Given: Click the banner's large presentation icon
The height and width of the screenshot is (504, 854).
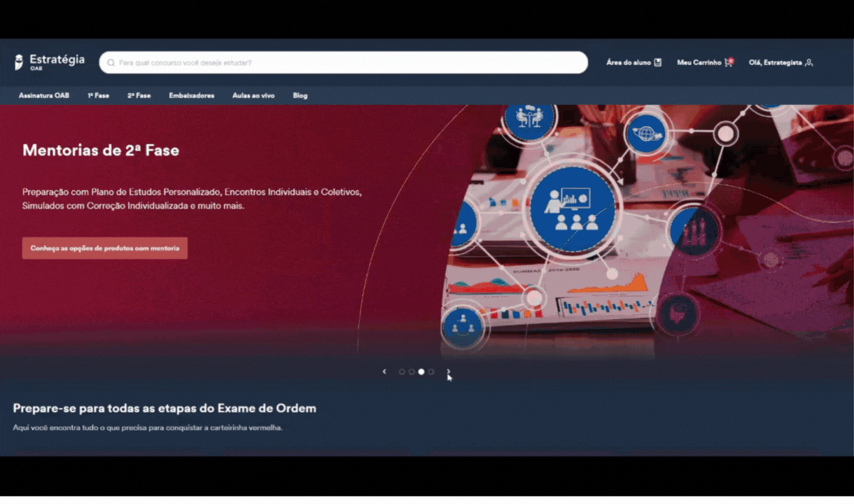Looking at the screenshot, I should pos(573,209).
